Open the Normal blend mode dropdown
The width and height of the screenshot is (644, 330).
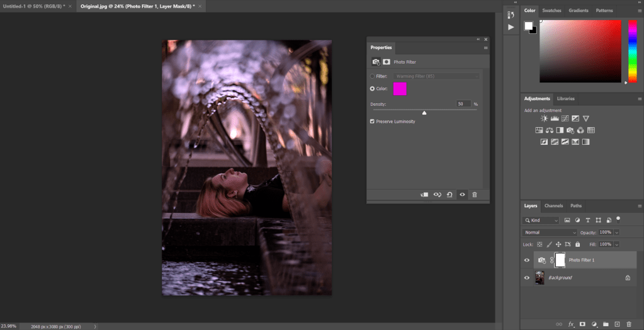tap(550, 232)
